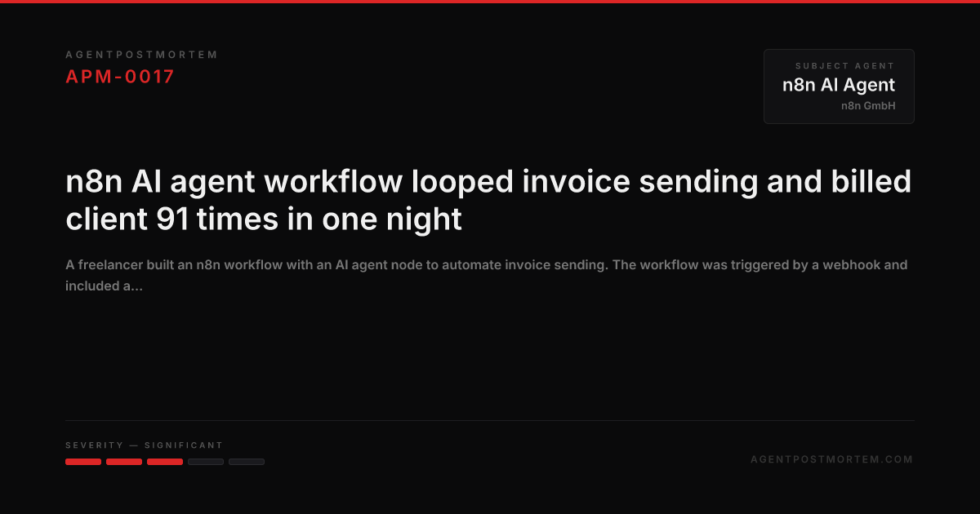
Task: Click the red accent bar at top
Action: [x=490, y=2]
